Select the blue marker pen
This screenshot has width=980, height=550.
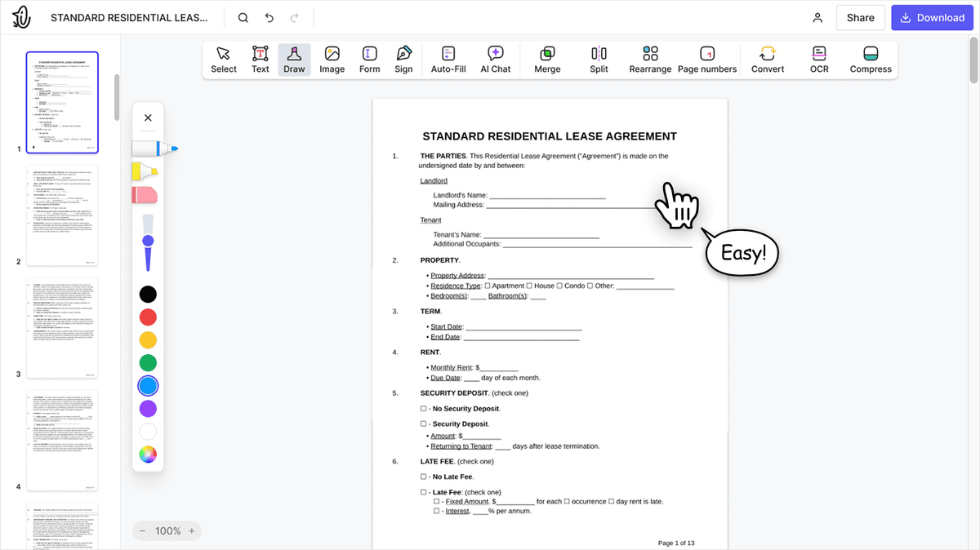tap(154, 149)
